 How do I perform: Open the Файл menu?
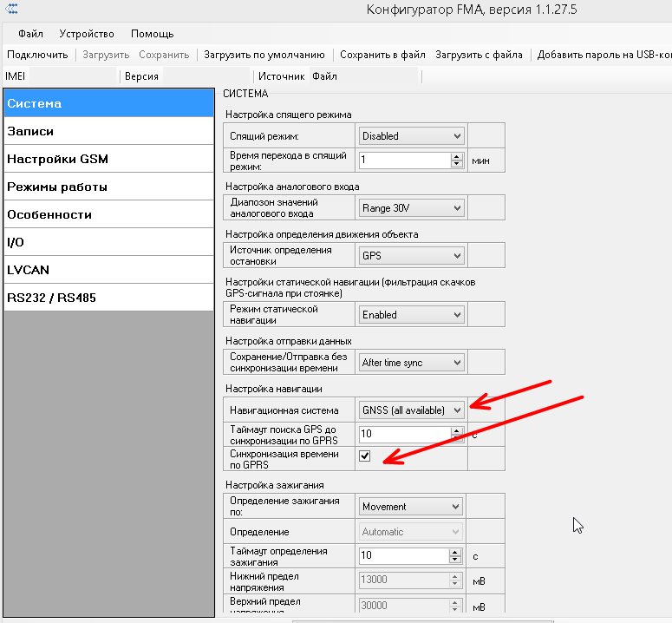(x=30, y=34)
